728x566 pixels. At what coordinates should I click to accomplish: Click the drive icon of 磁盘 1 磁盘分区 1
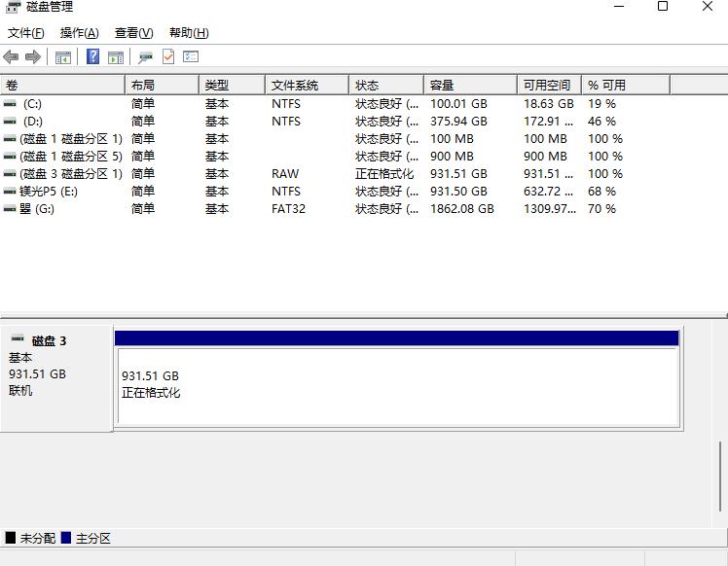point(10,139)
